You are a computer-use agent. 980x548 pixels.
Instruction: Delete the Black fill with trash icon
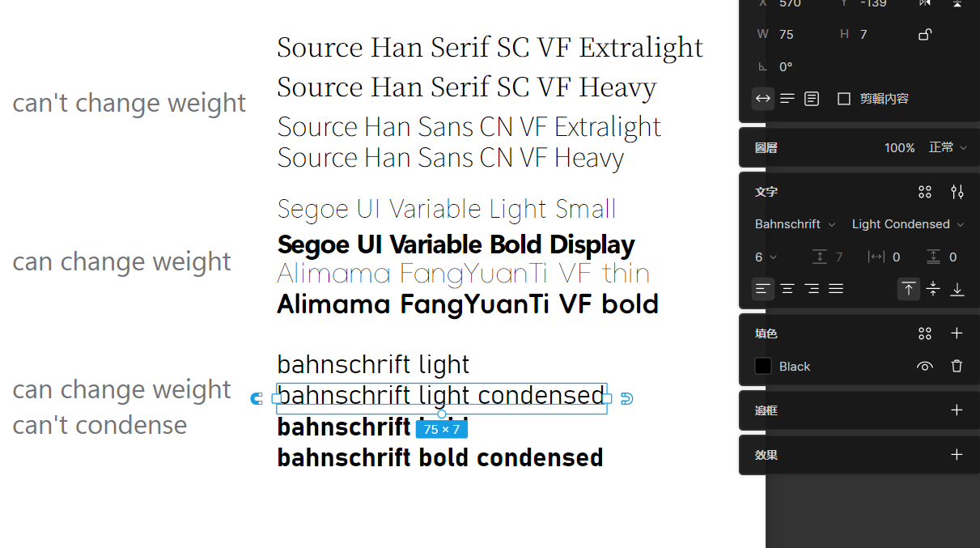click(957, 367)
